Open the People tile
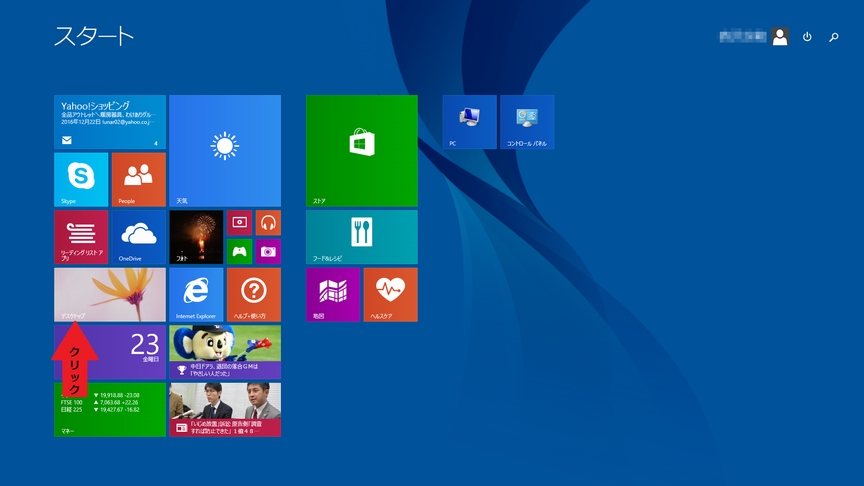The width and height of the screenshot is (864, 486). [138, 179]
